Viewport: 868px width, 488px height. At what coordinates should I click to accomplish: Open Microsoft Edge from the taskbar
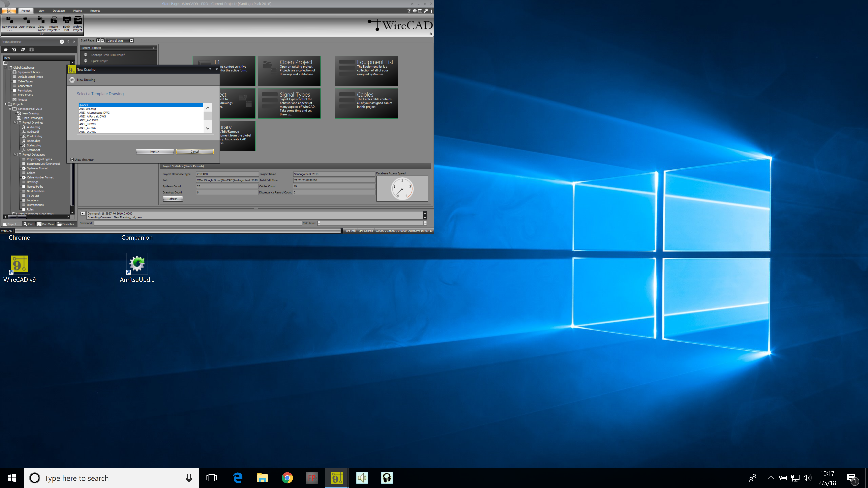(x=238, y=478)
